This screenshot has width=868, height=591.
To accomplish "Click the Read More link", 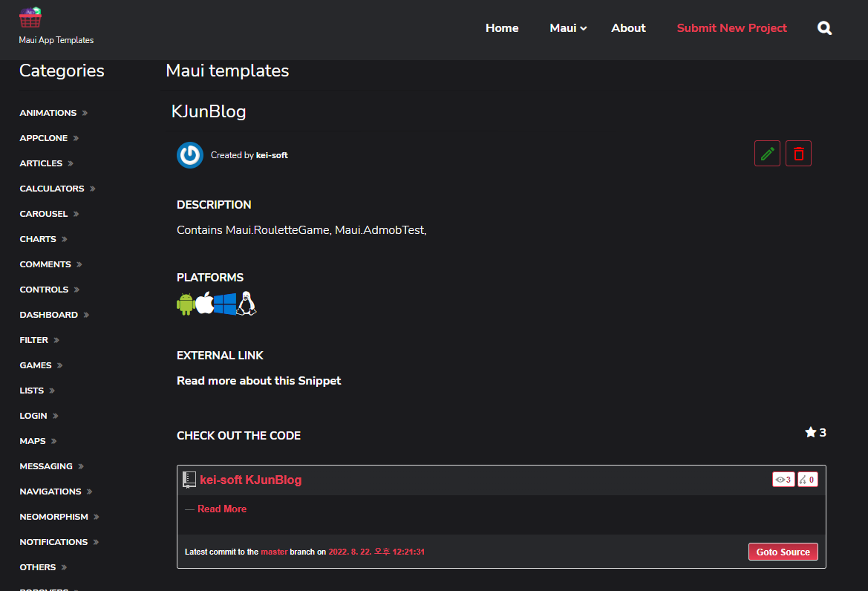I will tap(222, 509).
